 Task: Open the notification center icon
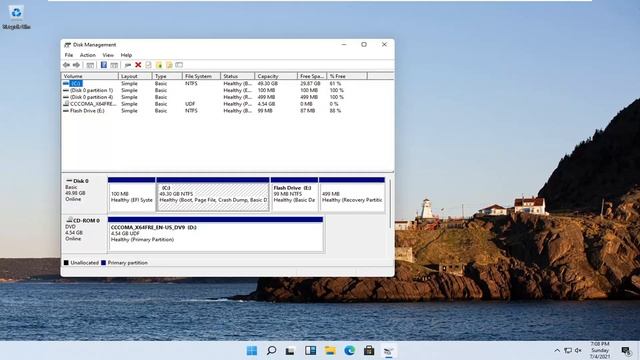[626, 351]
